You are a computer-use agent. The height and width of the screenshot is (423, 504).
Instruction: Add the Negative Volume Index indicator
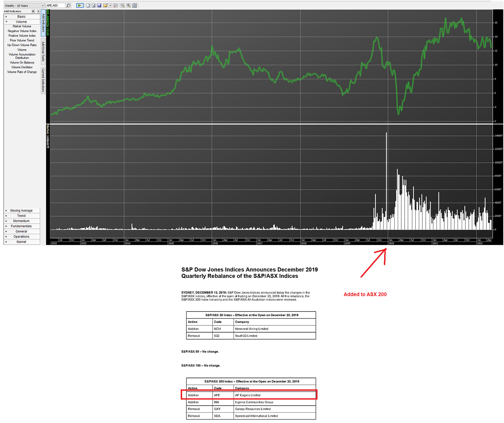(x=22, y=31)
